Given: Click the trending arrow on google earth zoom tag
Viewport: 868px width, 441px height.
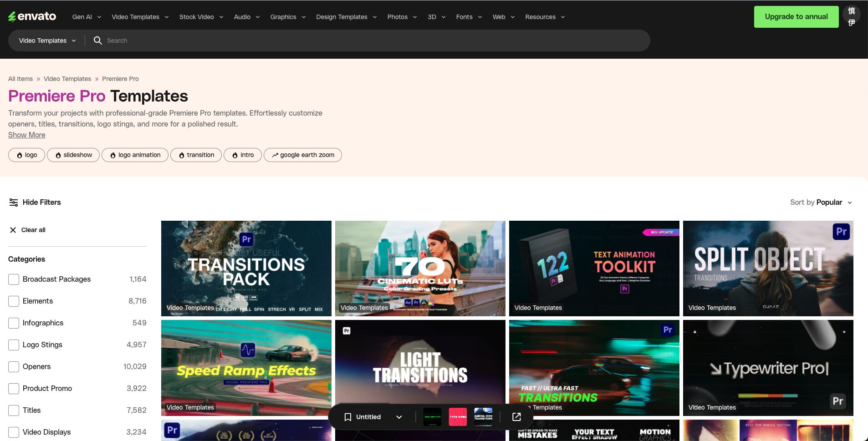Looking at the screenshot, I should coord(275,155).
